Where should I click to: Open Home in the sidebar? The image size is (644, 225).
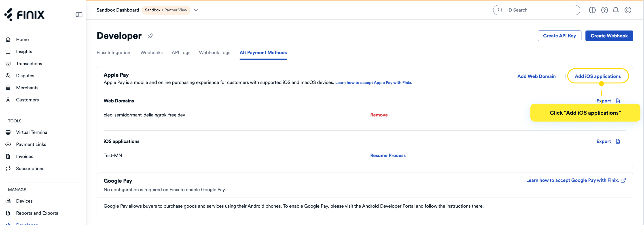click(22, 40)
